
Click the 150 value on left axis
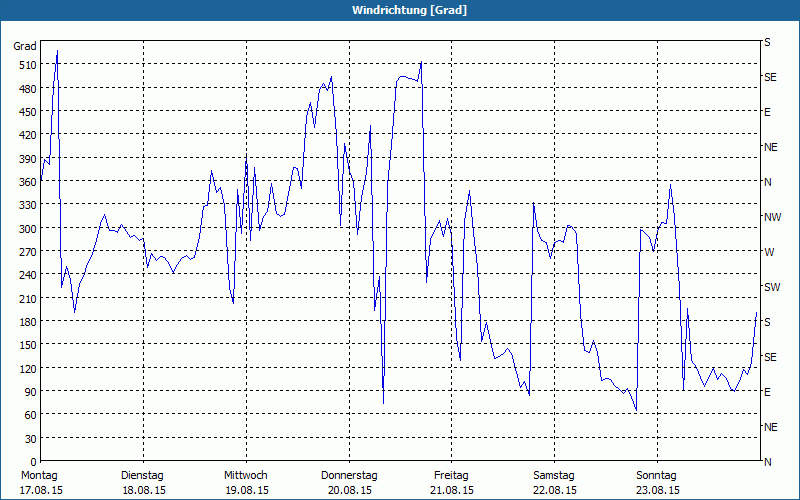click(28, 345)
